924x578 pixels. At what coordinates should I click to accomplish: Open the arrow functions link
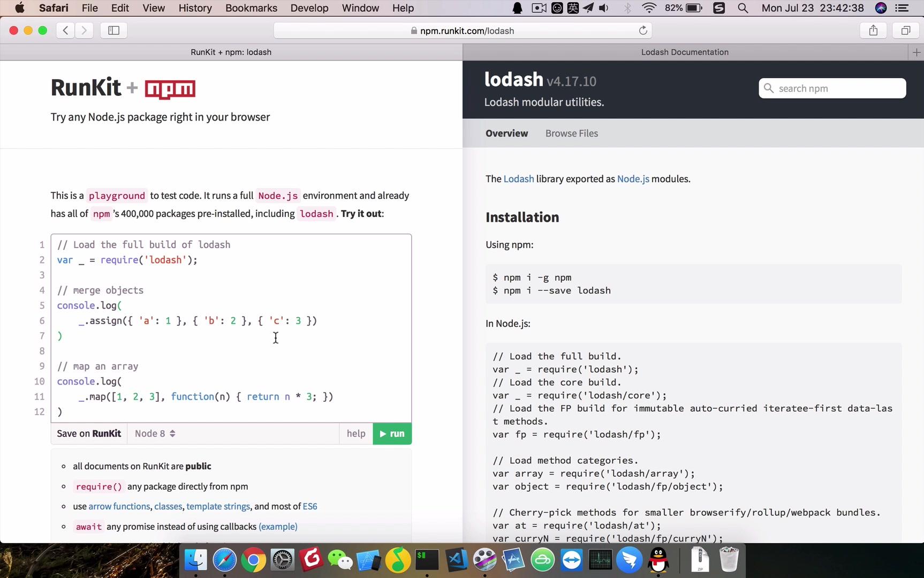(119, 506)
